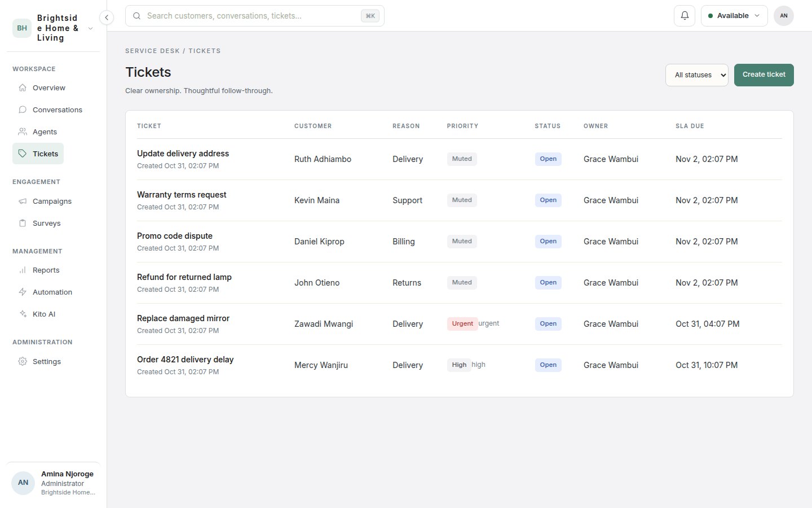
Task: Click the Kito AI sparkle icon
Action: pos(23,314)
